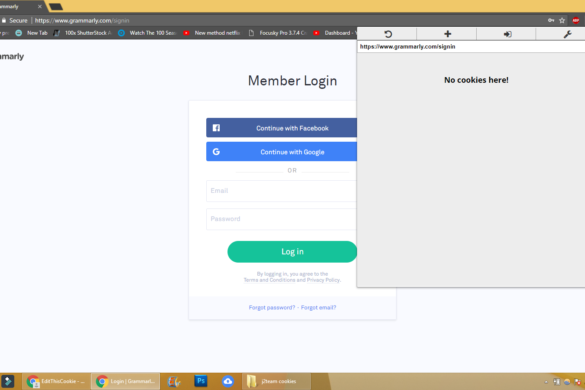Click the green Log in button

pyautogui.click(x=292, y=252)
